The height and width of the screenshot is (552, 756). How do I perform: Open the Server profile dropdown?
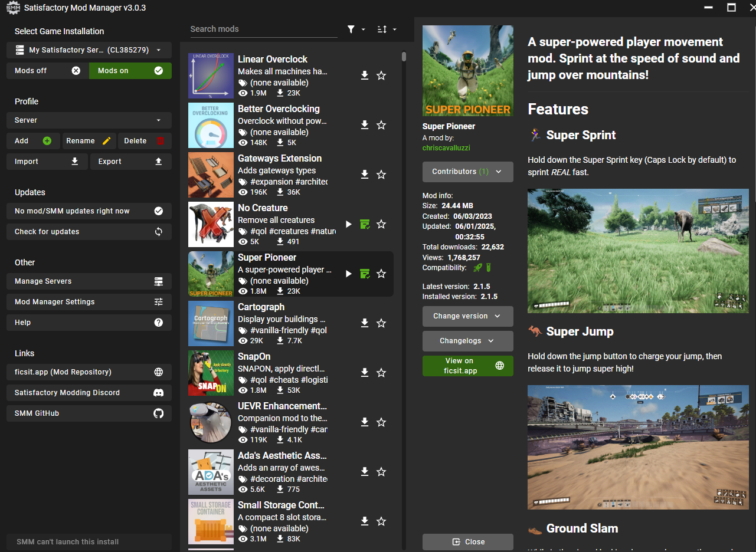(x=89, y=120)
